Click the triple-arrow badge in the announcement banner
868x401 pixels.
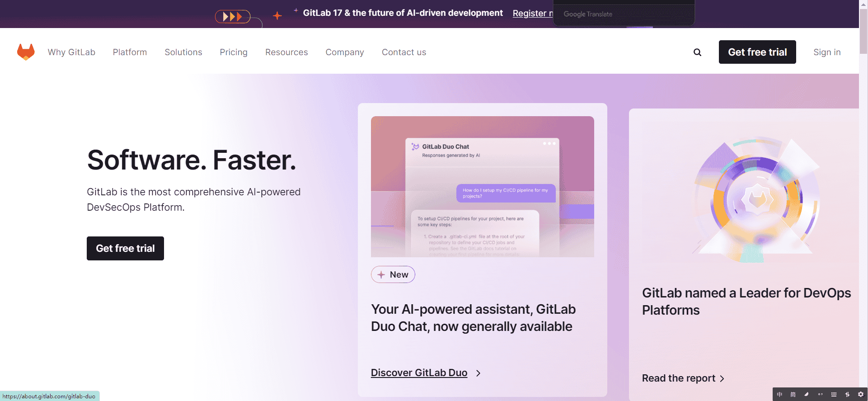(x=233, y=17)
